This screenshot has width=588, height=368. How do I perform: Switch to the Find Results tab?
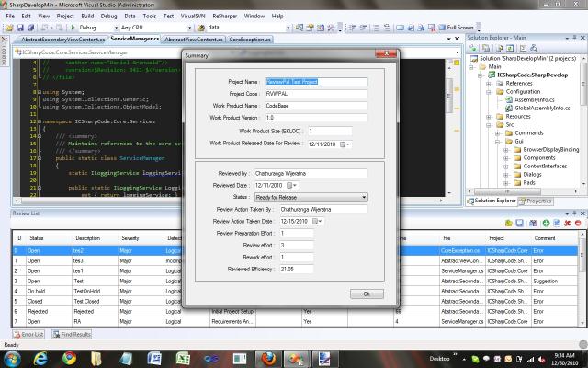tap(72, 334)
